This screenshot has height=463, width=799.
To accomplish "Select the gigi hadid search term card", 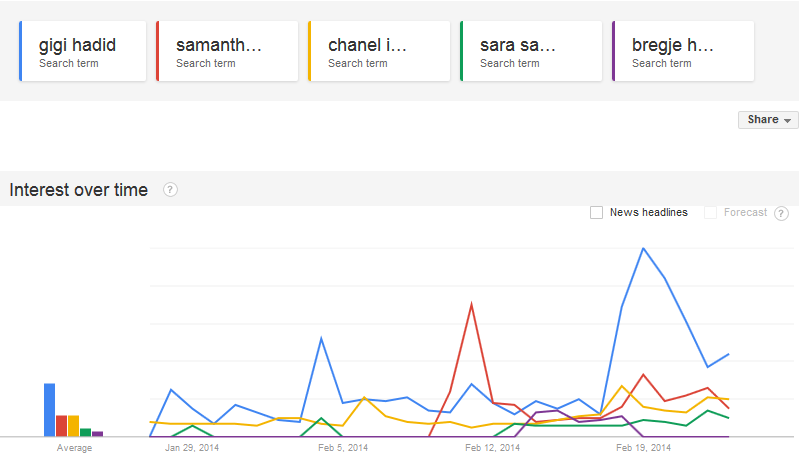I will tap(83, 52).
